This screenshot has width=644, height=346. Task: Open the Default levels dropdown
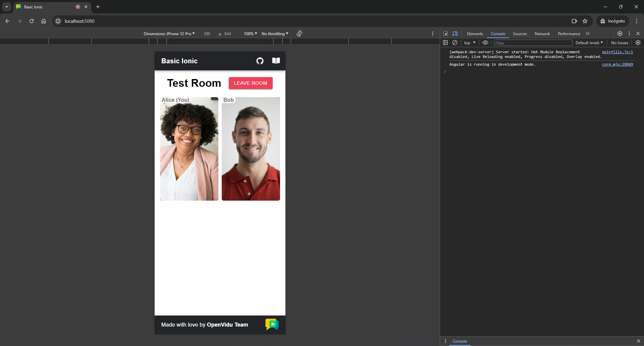(x=589, y=43)
